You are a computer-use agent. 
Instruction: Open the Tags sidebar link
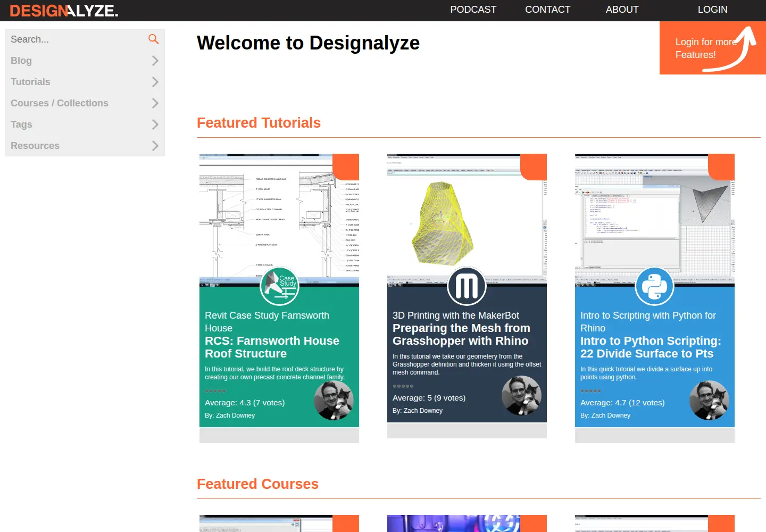click(x=21, y=124)
